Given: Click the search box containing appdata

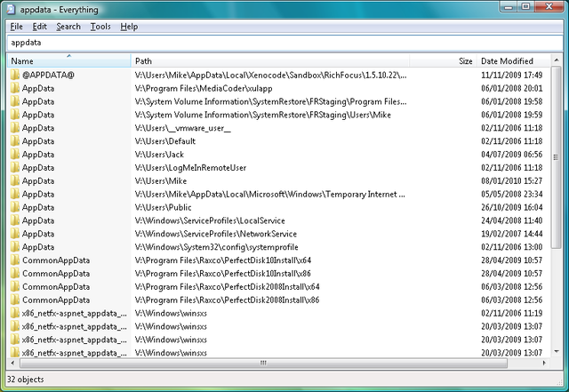Looking at the screenshot, I should tap(284, 43).
